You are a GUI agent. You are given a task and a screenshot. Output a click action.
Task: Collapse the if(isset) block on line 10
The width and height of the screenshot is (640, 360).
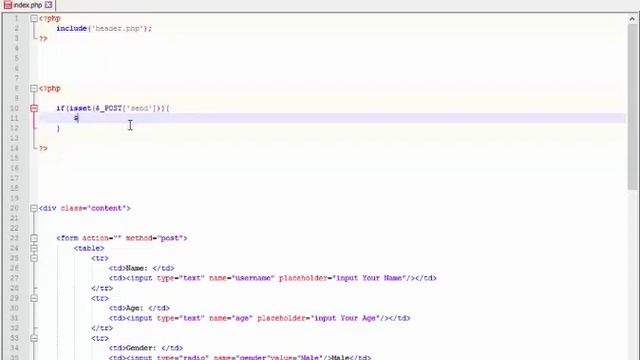point(34,108)
